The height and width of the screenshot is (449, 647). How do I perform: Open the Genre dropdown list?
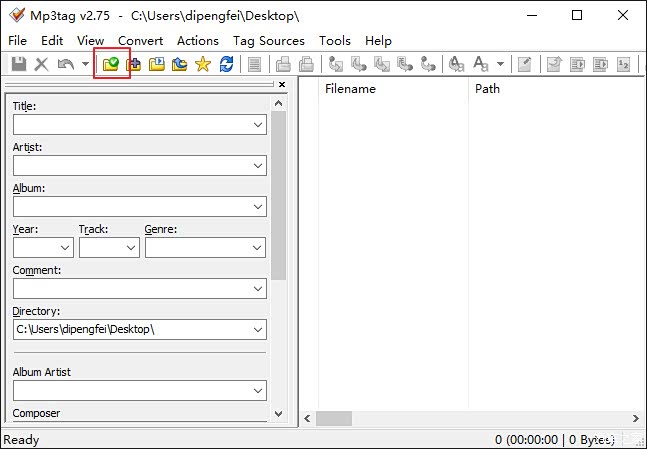(x=258, y=248)
